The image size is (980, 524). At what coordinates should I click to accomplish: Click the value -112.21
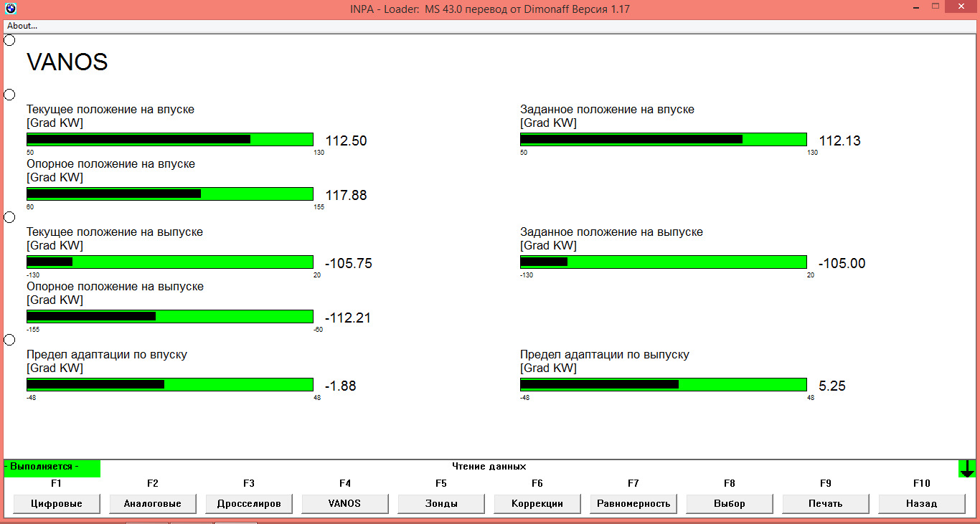coord(348,318)
